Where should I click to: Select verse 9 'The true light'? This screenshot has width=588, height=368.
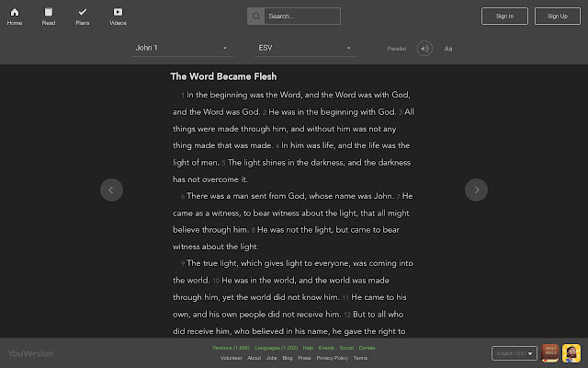click(211, 263)
